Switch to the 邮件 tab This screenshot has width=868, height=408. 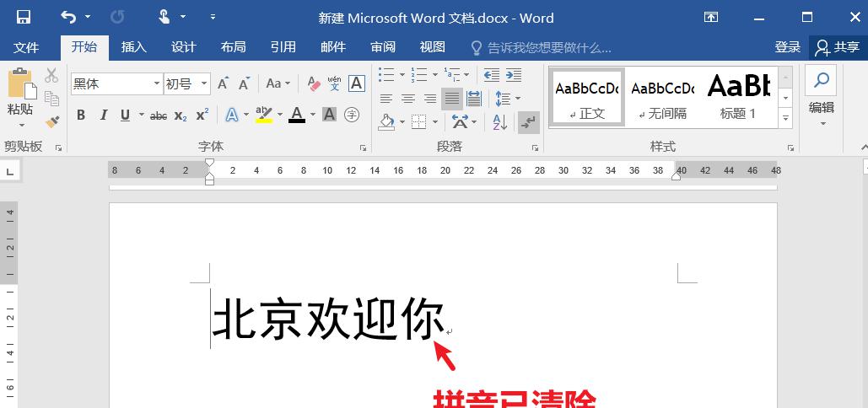[333, 47]
